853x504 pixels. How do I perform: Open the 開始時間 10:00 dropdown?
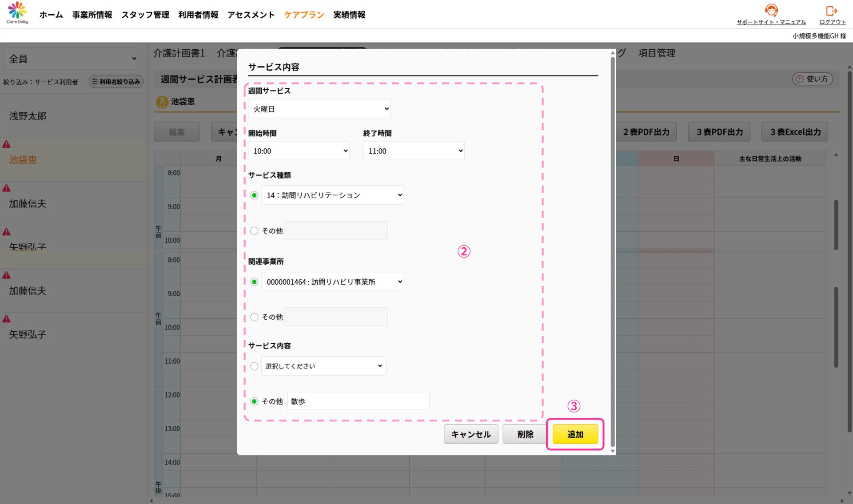299,151
